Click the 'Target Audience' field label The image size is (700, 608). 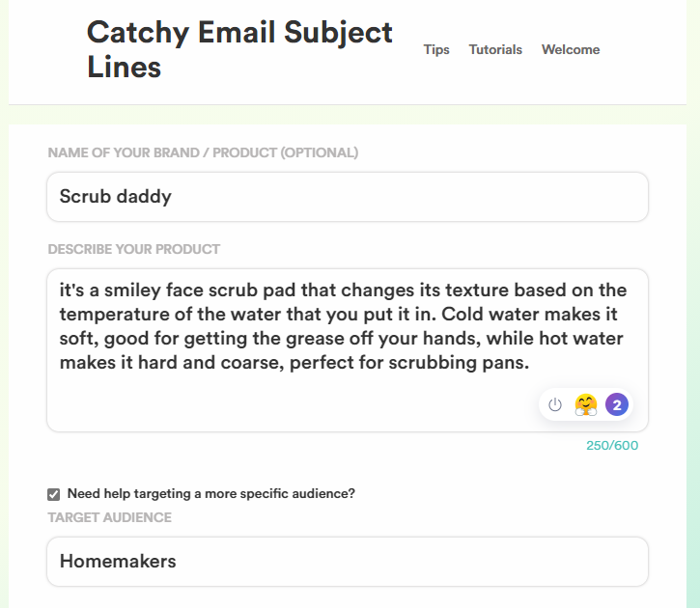pyautogui.click(x=110, y=517)
